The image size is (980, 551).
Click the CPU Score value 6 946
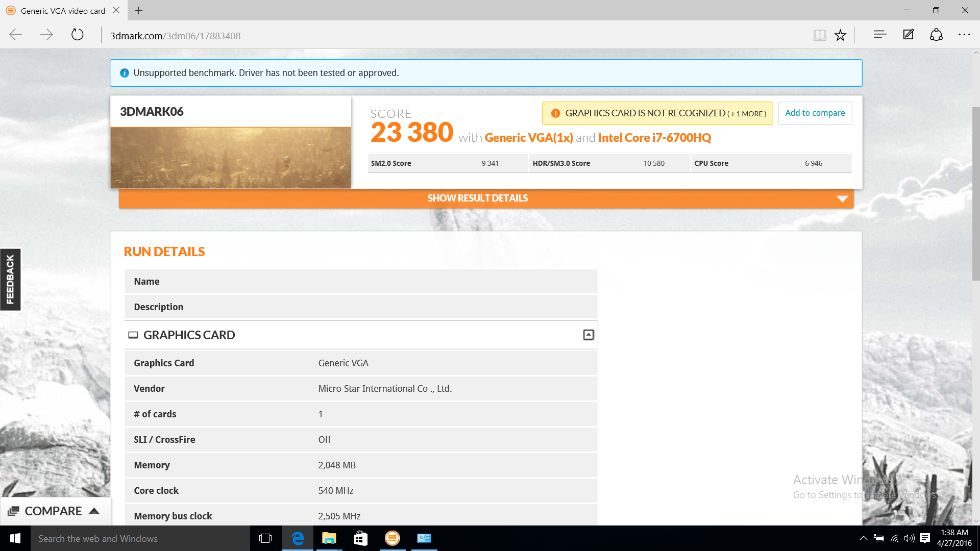(x=814, y=163)
